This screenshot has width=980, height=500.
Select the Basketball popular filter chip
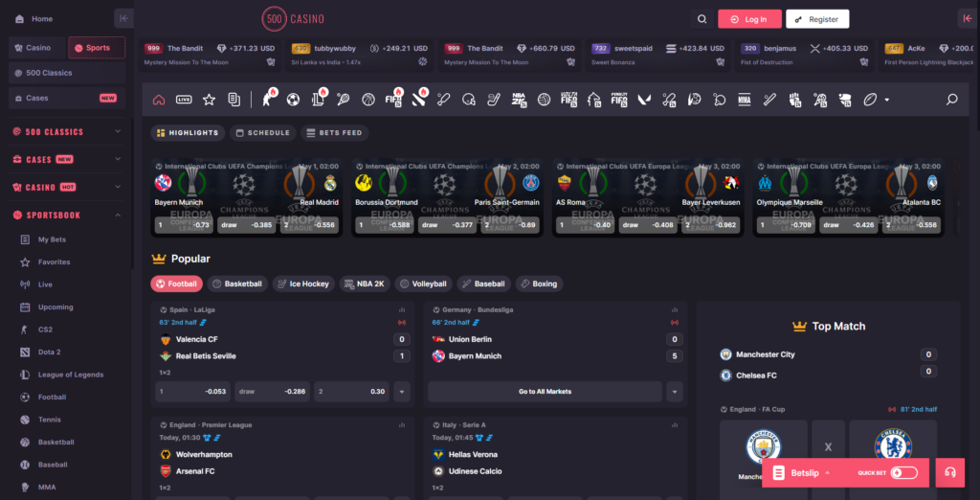tap(237, 284)
